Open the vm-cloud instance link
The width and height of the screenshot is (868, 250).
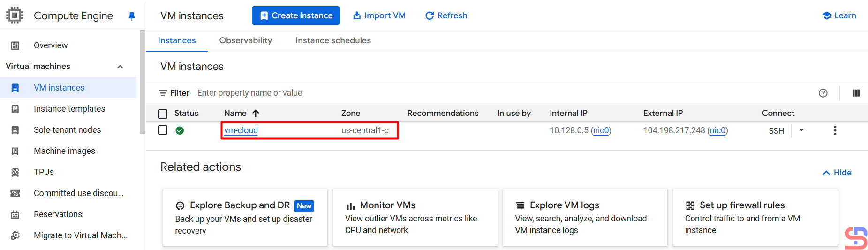tap(241, 130)
